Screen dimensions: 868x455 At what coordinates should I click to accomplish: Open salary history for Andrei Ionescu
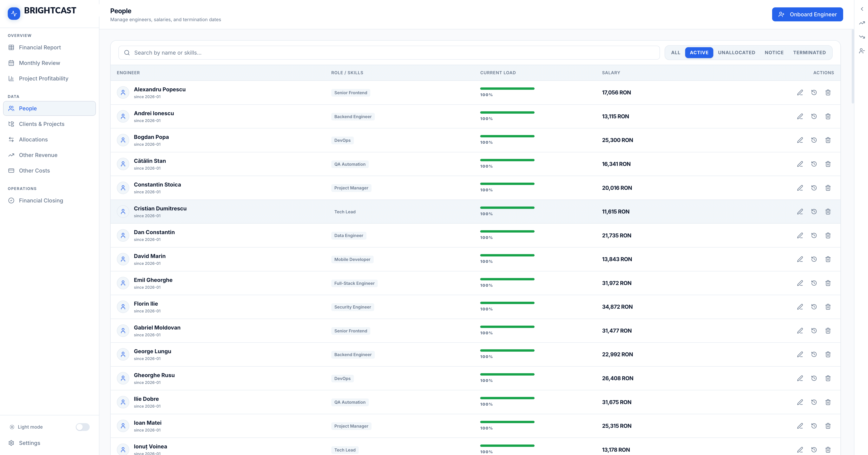click(814, 116)
